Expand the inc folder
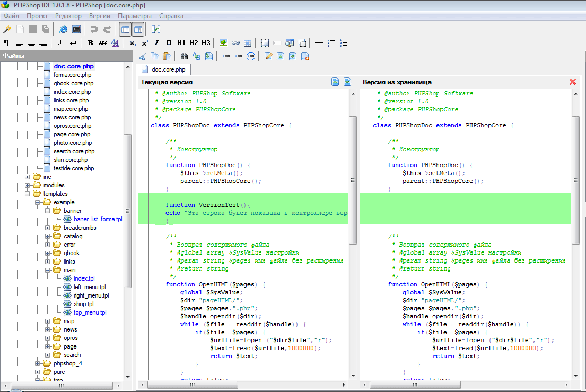 (x=27, y=177)
